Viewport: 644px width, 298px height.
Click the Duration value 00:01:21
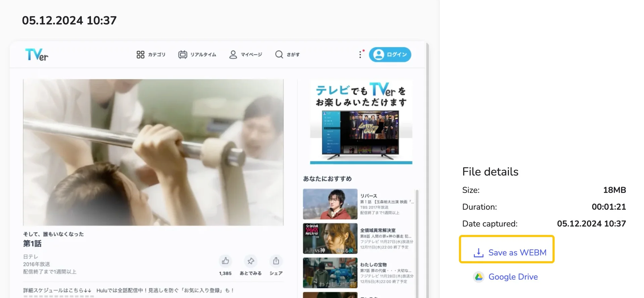coord(609,207)
